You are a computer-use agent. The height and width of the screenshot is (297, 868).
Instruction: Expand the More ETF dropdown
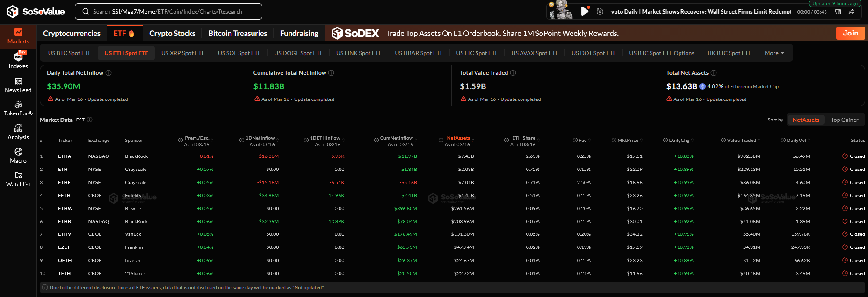click(x=774, y=53)
